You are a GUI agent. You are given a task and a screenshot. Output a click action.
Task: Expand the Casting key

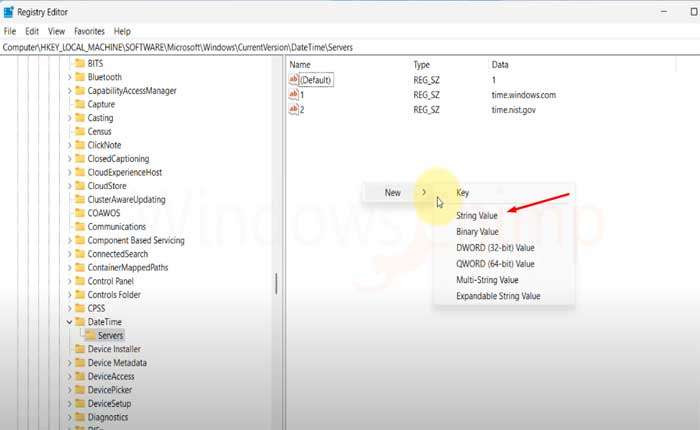(70, 118)
